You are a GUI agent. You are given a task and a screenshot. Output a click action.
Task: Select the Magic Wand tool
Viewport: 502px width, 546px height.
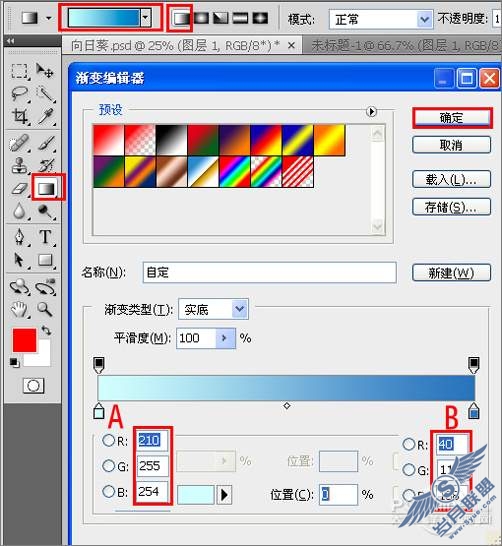click(x=45, y=93)
